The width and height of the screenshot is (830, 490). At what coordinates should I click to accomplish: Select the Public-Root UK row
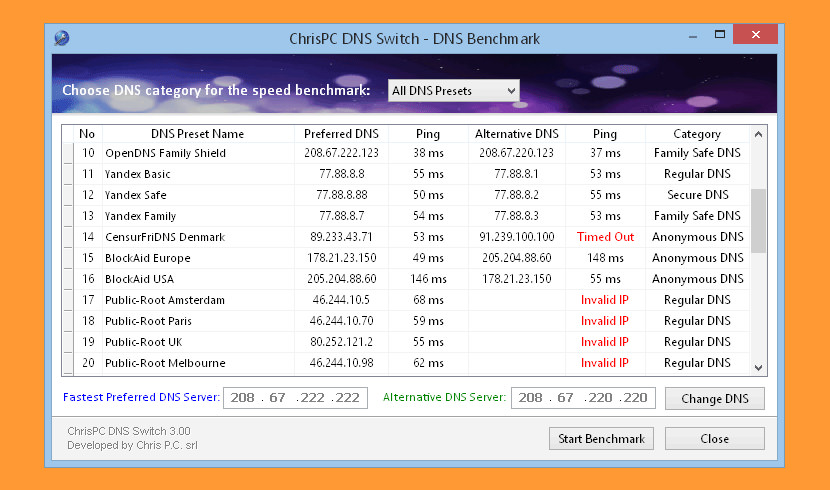pos(407,342)
